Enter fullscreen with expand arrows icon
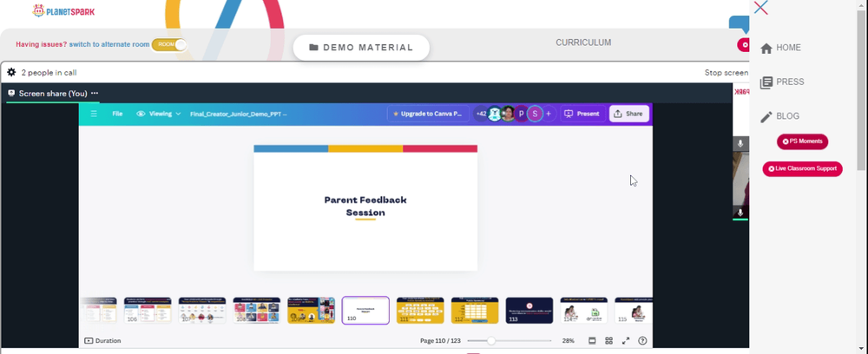The image size is (868, 354). coord(626,341)
